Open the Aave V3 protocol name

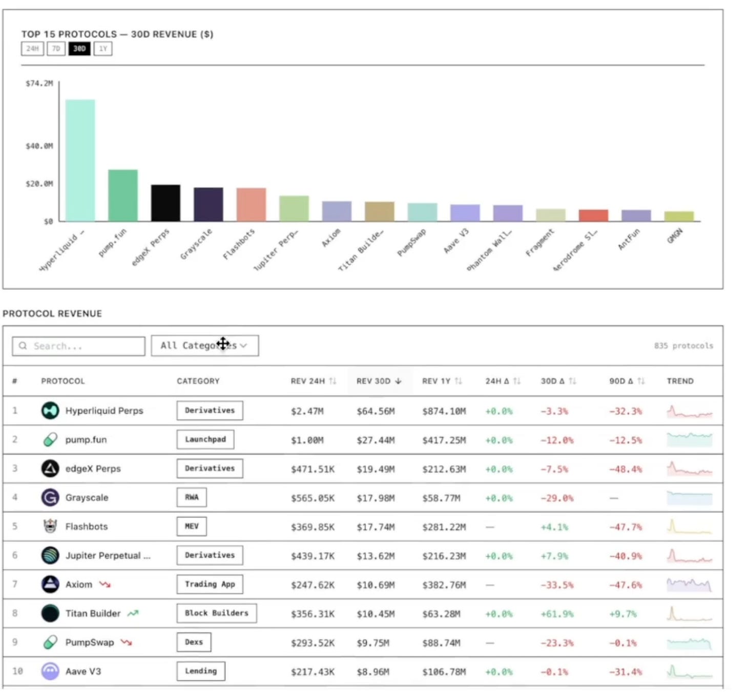click(83, 671)
